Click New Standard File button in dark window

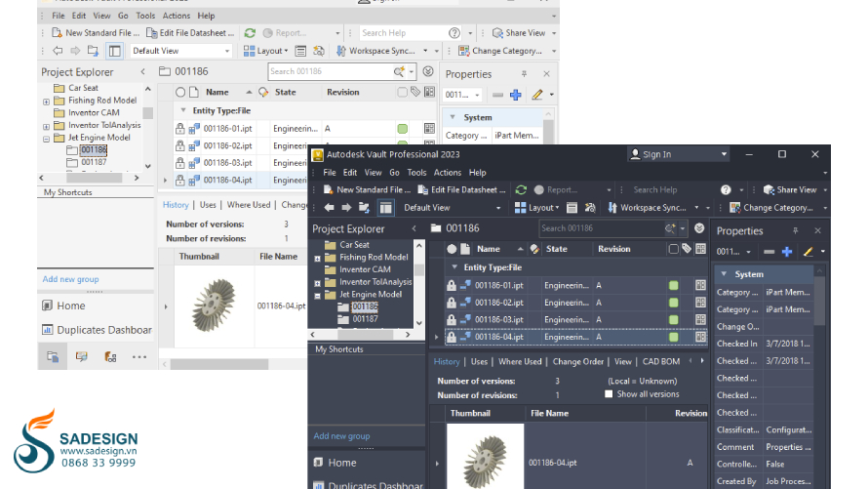[x=367, y=190]
